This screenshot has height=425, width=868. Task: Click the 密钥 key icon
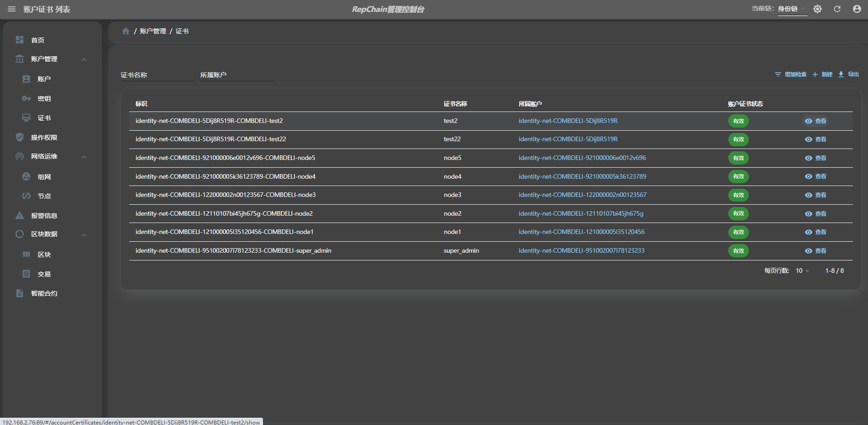pos(26,98)
